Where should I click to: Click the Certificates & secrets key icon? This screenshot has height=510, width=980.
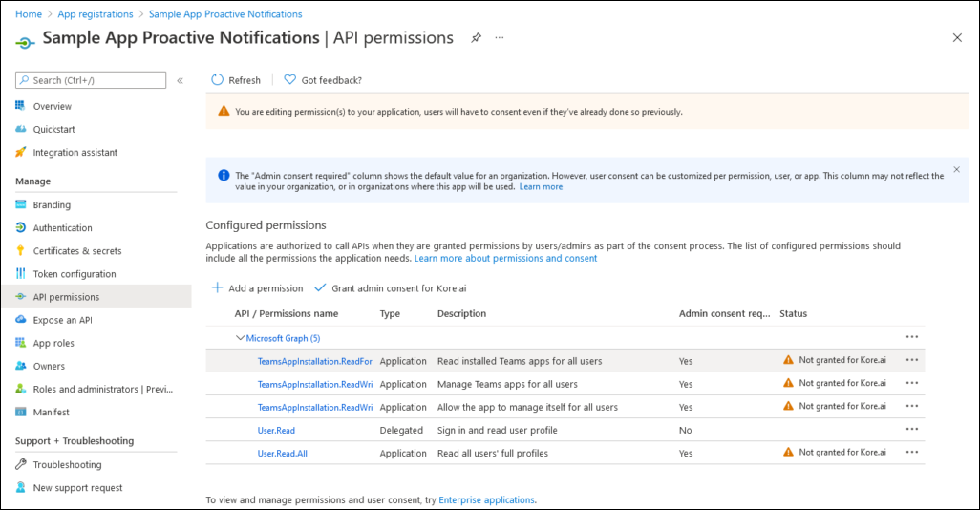(x=21, y=250)
